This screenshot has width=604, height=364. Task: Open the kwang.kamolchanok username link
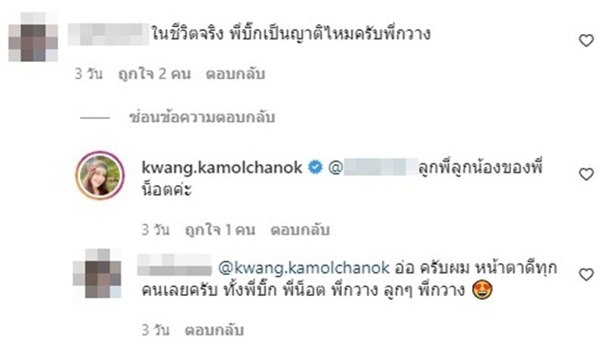(x=222, y=168)
